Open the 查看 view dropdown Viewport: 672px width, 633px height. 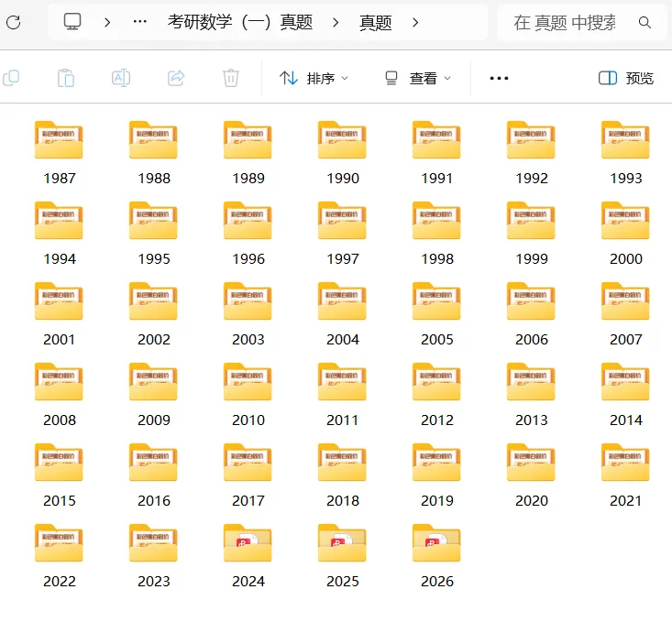pos(418,78)
